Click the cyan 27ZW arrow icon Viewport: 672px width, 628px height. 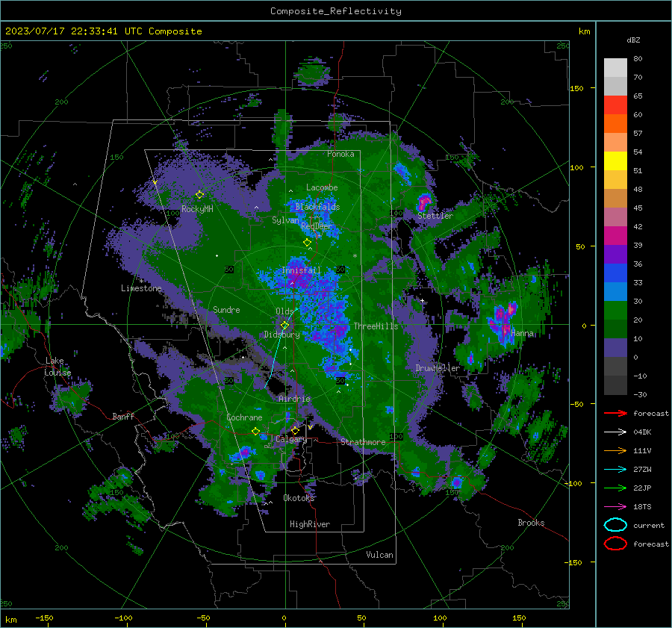click(x=615, y=470)
